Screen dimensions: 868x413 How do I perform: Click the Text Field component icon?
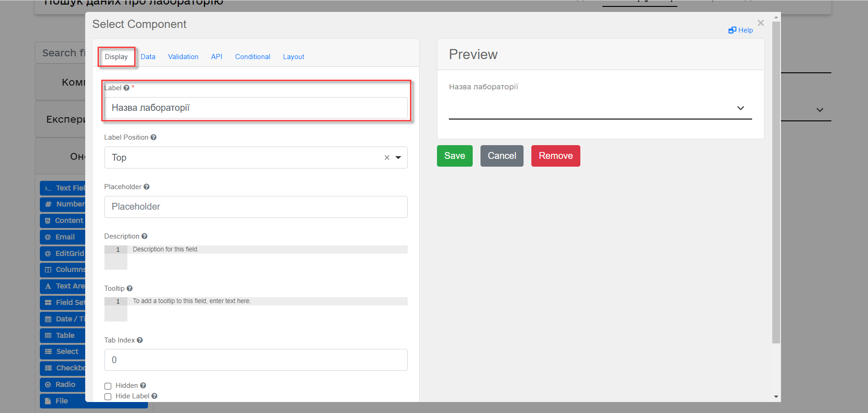click(48, 188)
